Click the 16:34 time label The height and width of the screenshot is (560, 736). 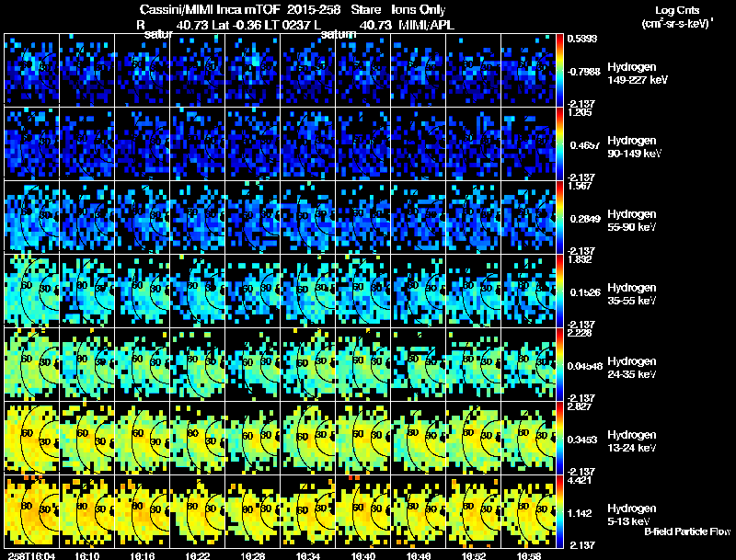tap(308, 555)
